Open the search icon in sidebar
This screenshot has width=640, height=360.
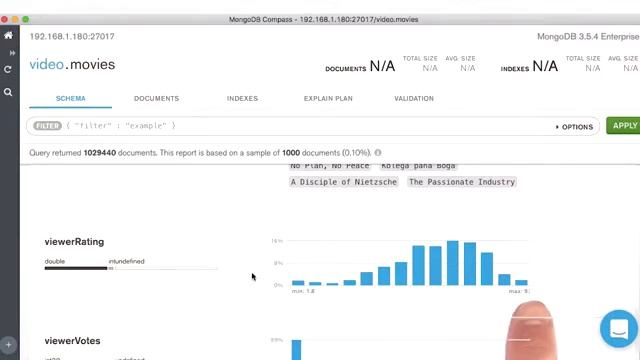tap(8, 92)
